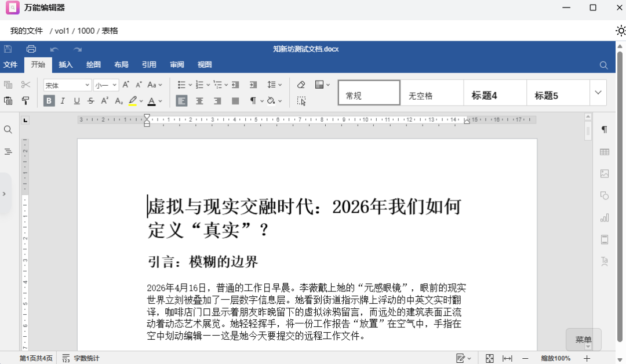Click Fit to Width icon in status bar
Viewport: 626px width, 364px height.
507,358
